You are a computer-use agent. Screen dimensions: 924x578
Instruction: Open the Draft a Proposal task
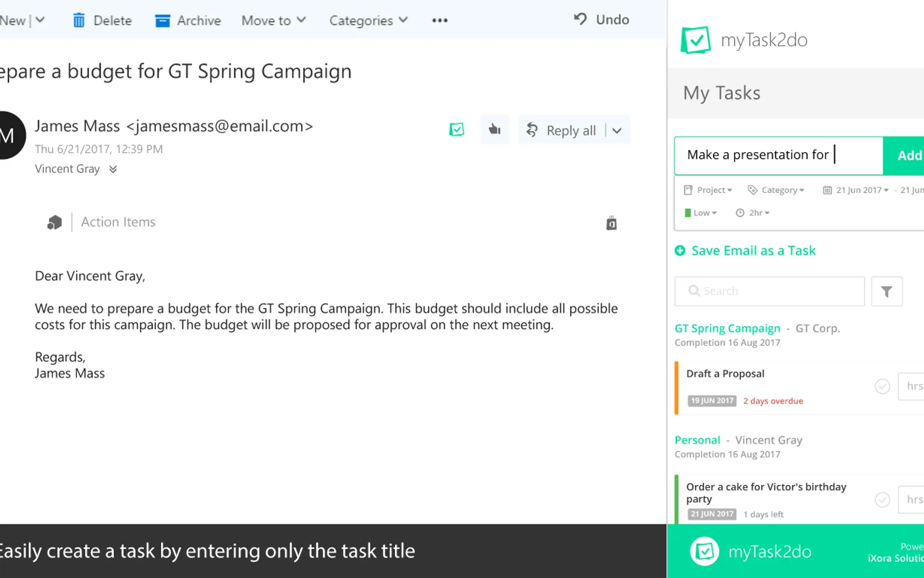(x=725, y=374)
